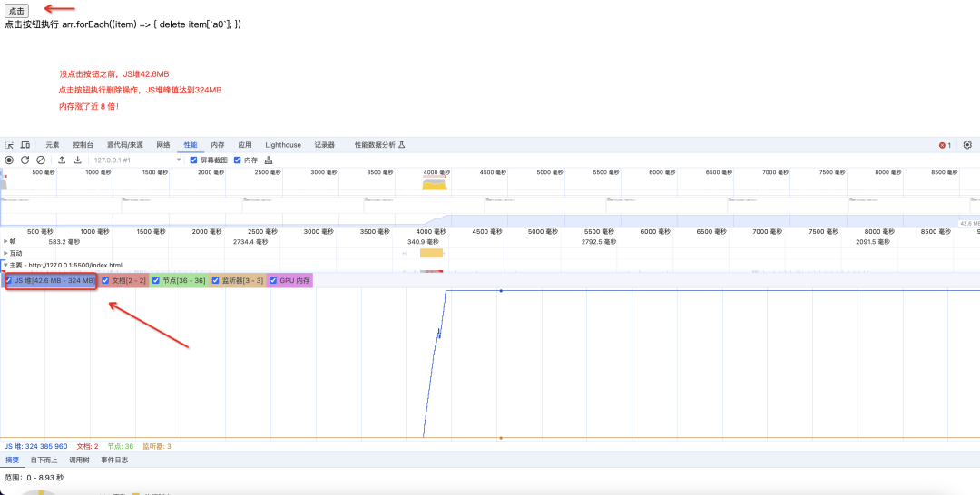Expand the 互动 track
Image resolution: width=980 pixels, height=495 pixels.
(6, 254)
